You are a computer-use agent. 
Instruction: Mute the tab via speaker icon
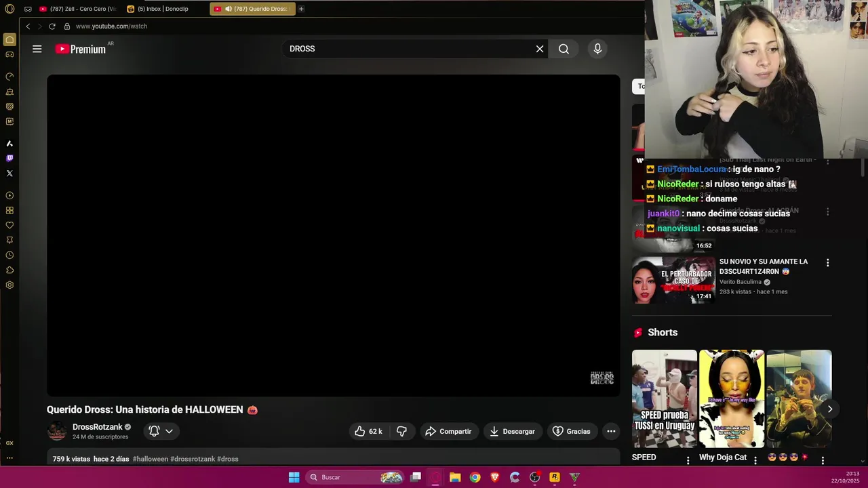click(x=228, y=9)
